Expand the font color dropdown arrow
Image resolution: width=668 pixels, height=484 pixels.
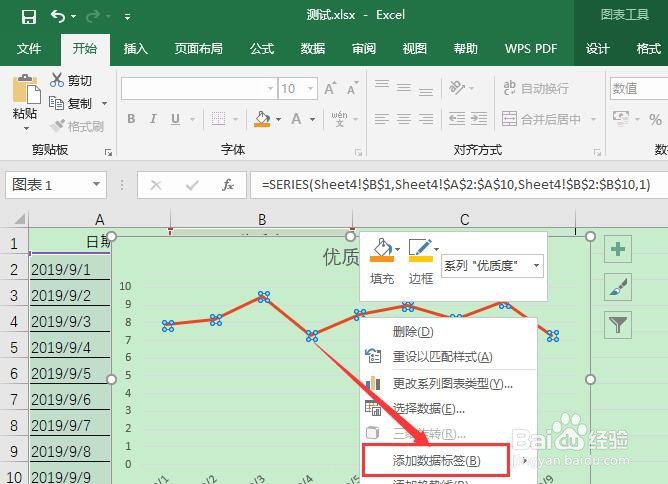(x=312, y=119)
